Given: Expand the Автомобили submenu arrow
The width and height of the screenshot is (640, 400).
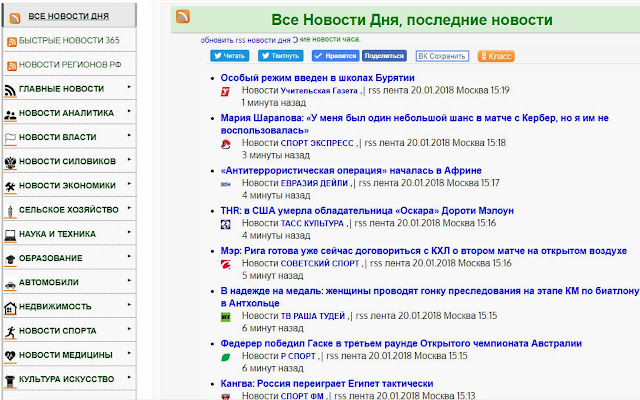Looking at the screenshot, I should (x=129, y=280).
